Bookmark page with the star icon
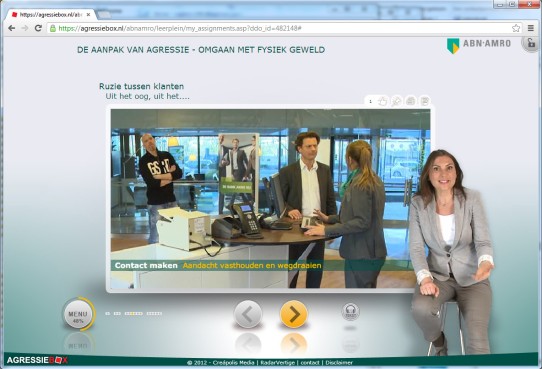The height and width of the screenshot is (369, 542). tap(516, 28)
